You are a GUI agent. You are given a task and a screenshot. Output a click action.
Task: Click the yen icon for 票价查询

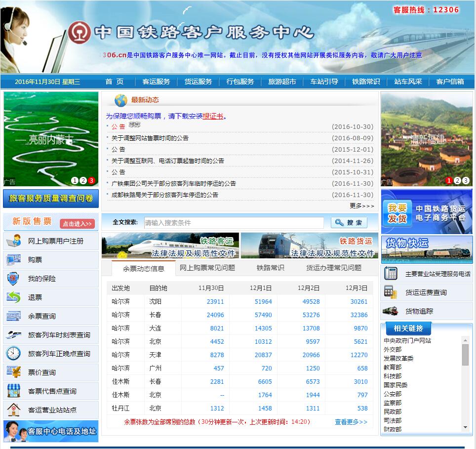[x=14, y=372]
